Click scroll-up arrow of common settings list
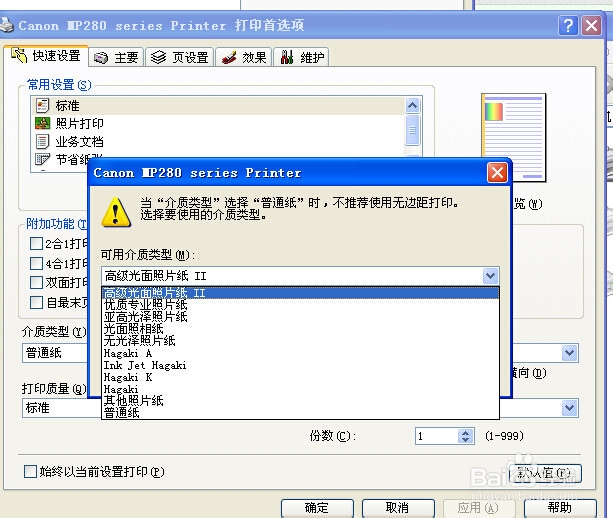Screen dimensions: 613x518 click(412, 106)
